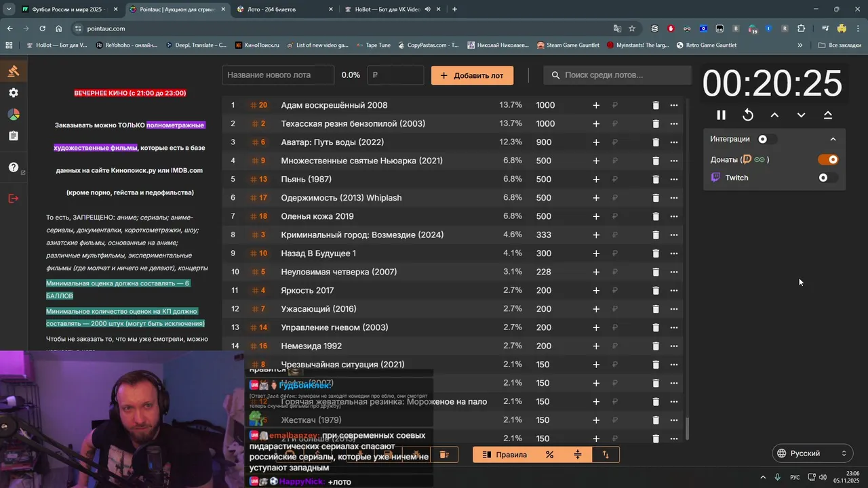868x488 pixels.
Task: Open Steam Game Gauntlet bookmark
Action: pyautogui.click(x=568, y=45)
